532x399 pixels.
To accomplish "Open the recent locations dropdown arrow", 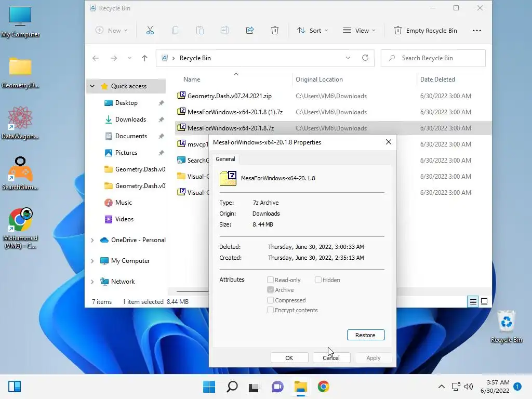I will [x=129, y=58].
